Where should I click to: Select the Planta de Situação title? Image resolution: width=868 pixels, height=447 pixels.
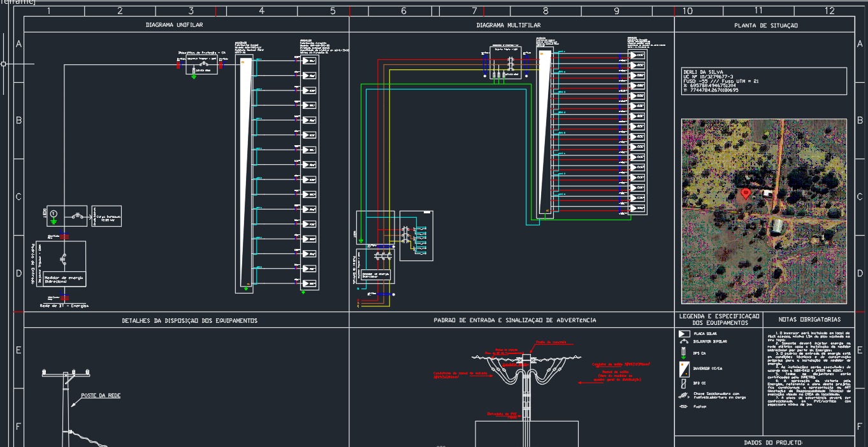click(x=765, y=25)
